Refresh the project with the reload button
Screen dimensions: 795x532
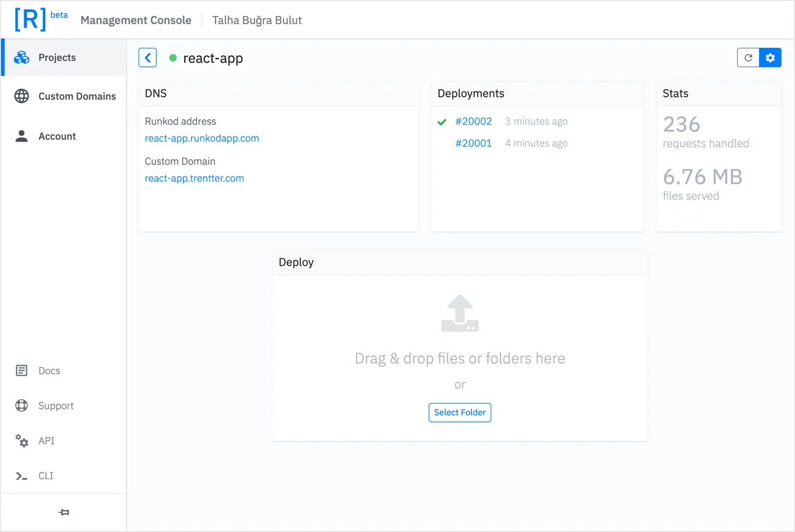[x=748, y=58]
